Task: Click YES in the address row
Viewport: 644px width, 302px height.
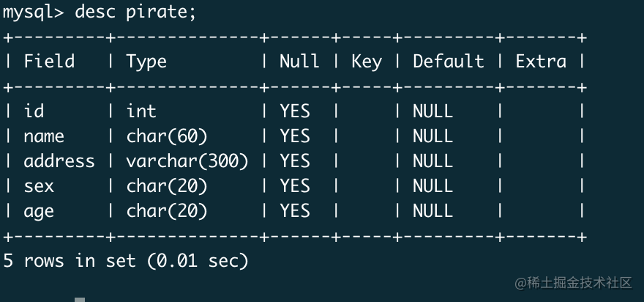Action: click(x=295, y=161)
